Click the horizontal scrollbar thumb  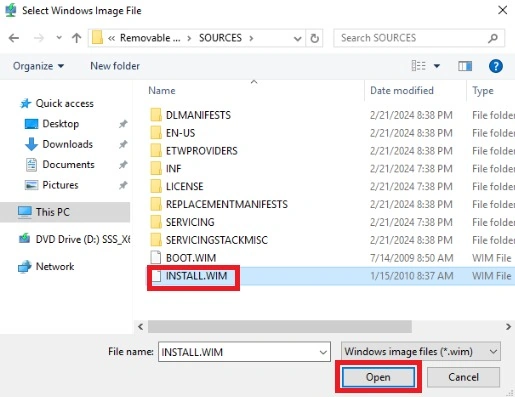point(280,327)
